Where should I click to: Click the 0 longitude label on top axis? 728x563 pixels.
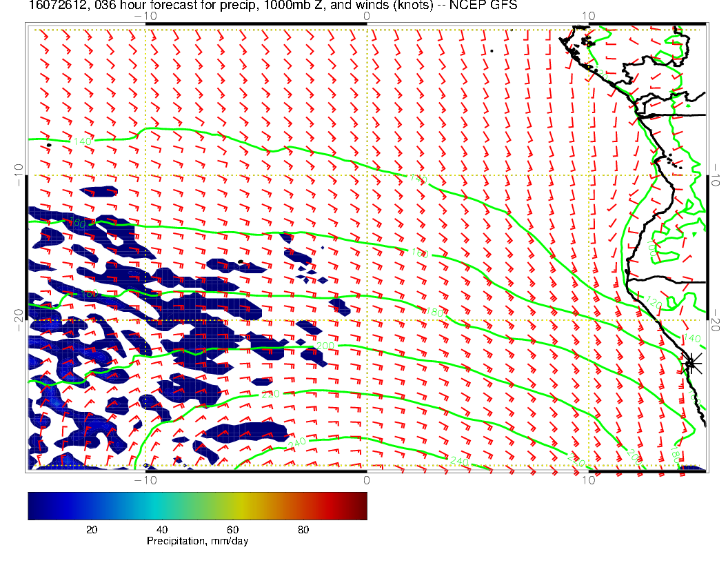coord(366,16)
